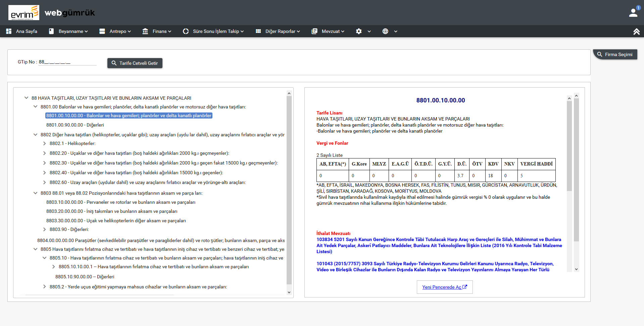Select 8801.00.90.00.00 Diğerleri tree item
644x326 pixels.
point(75,125)
